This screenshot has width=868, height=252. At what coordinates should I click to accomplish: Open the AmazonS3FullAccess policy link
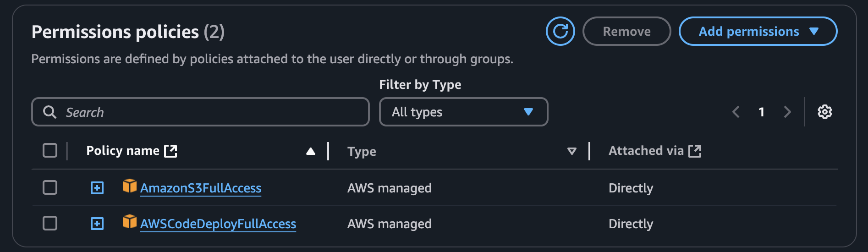(x=201, y=188)
